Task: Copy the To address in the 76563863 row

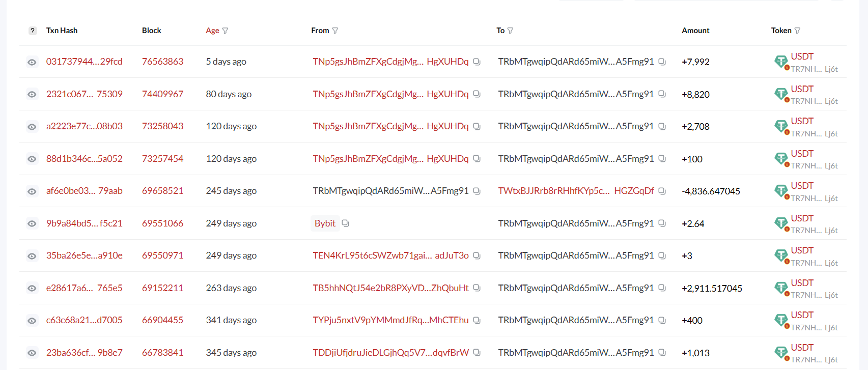Action: (x=662, y=62)
